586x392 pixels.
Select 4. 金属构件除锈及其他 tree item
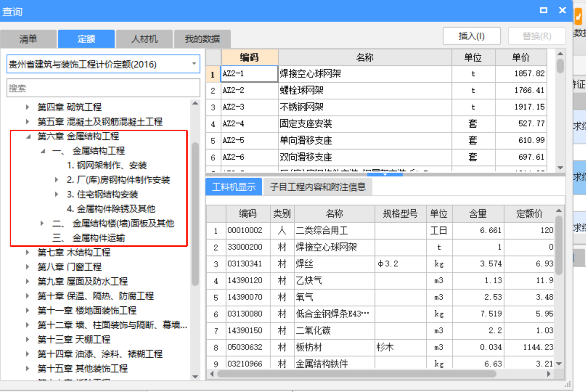[111, 209]
